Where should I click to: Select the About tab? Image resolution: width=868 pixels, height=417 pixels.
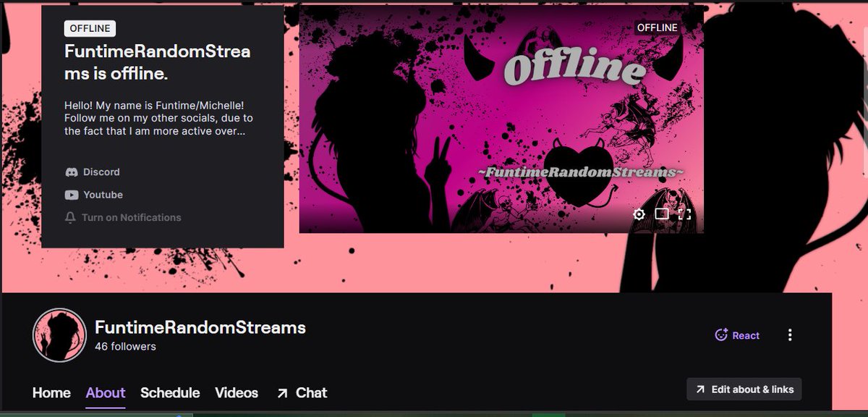106,393
